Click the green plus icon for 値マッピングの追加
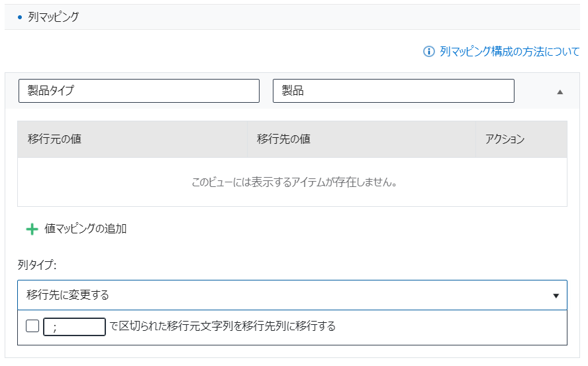 (32, 229)
